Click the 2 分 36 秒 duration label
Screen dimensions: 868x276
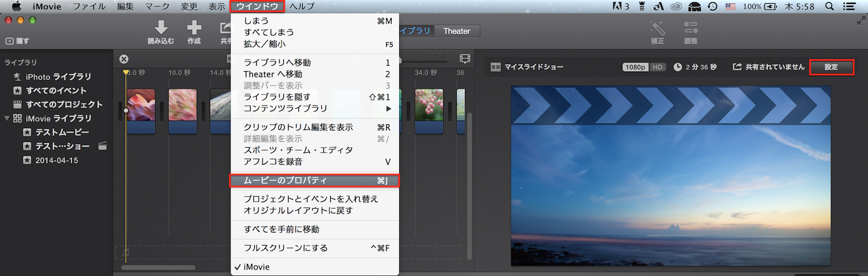pyautogui.click(x=701, y=67)
